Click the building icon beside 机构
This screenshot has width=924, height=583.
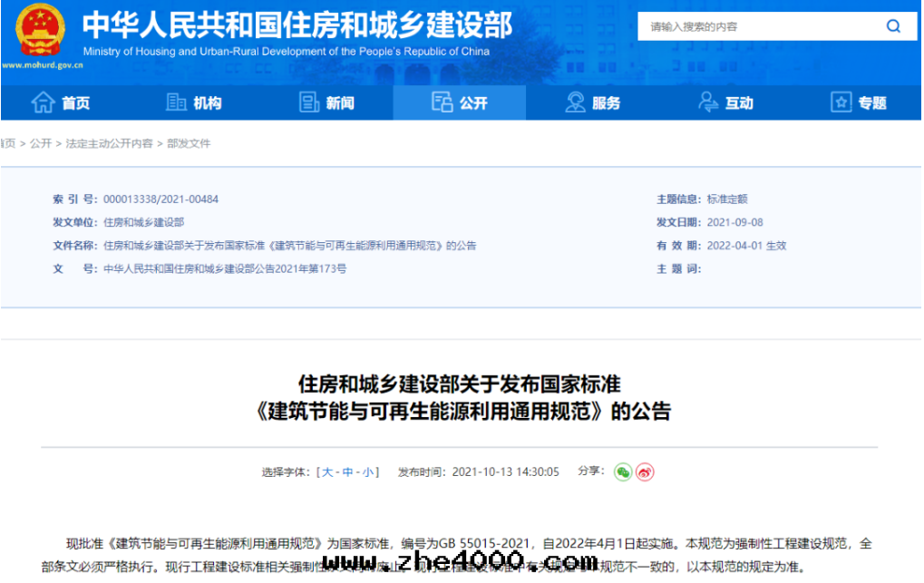click(176, 102)
